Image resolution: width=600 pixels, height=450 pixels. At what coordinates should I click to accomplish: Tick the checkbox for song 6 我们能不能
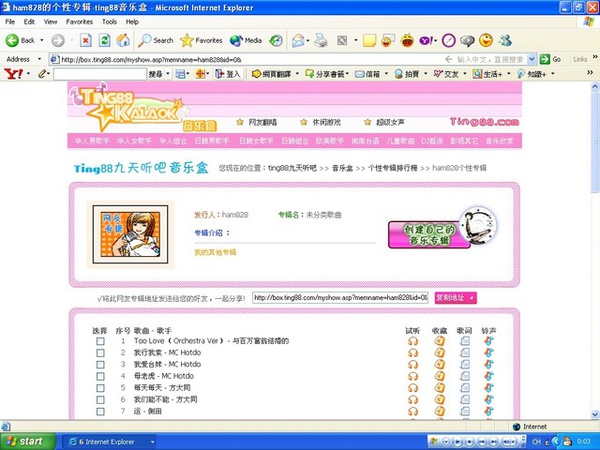100,400
